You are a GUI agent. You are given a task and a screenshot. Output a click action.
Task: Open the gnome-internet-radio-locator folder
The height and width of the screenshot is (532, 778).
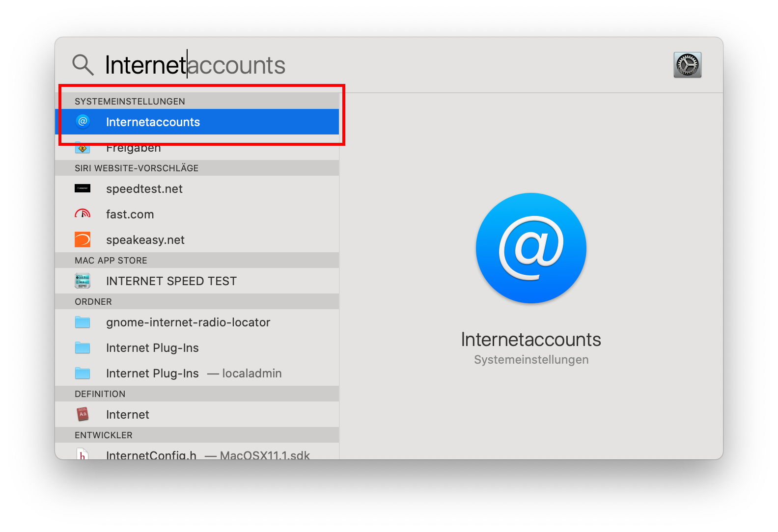pyautogui.click(x=188, y=322)
